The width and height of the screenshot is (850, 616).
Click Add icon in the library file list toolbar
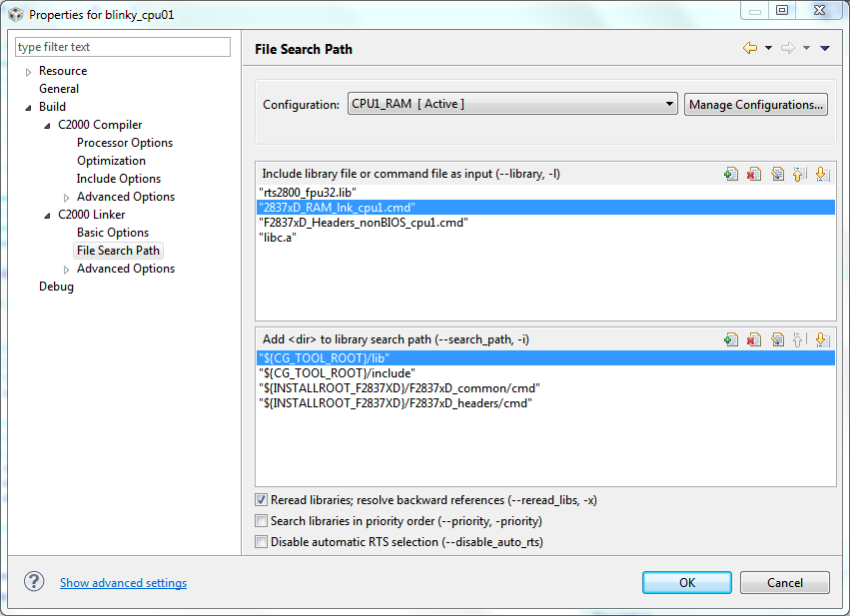(731, 174)
